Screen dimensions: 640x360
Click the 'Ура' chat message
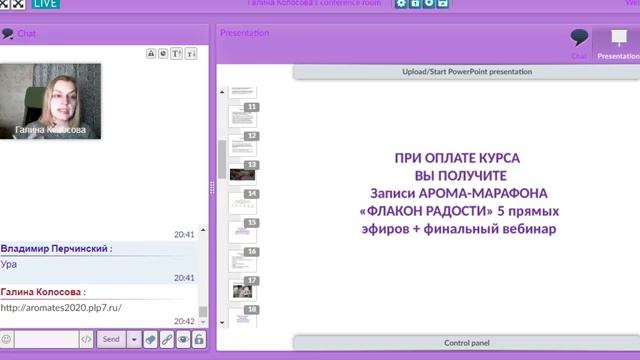coord(9,264)
